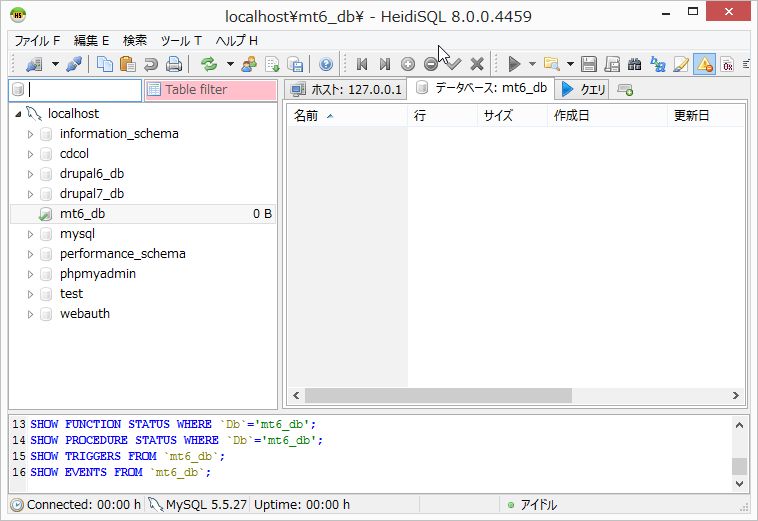Go to the last row icon
Image resolution: width=758 pixels, height=521 pixels.
385,64
